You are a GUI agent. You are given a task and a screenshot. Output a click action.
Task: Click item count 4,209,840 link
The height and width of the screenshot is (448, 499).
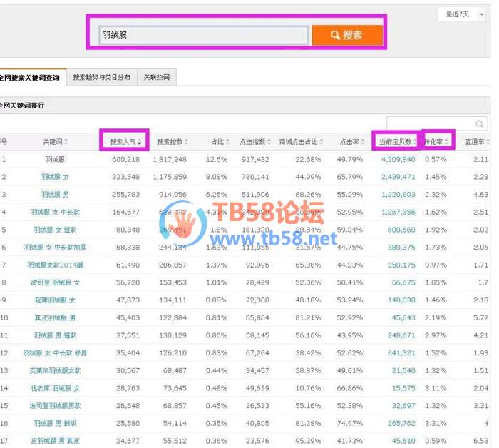tap(398, 159)
